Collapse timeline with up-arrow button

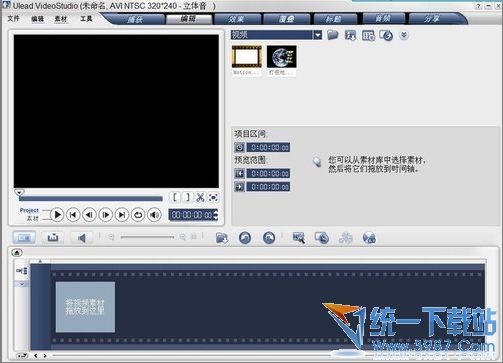17,253
